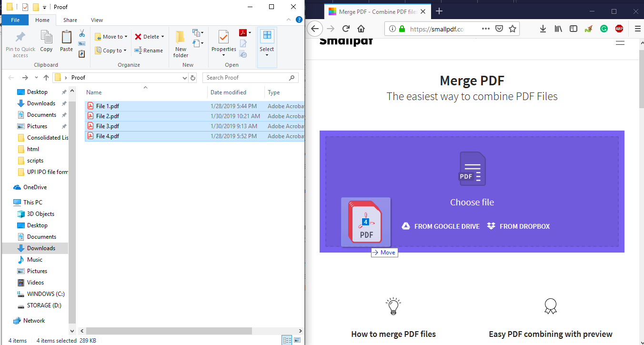Viewport: 644px width, 345px height.
Task: Click the properties checkmark in Quick Access Toolbar
Action: point(25,7)
